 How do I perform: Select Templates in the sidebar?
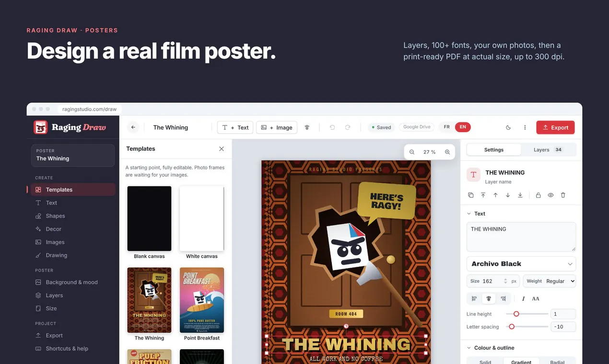coord(73,190)
